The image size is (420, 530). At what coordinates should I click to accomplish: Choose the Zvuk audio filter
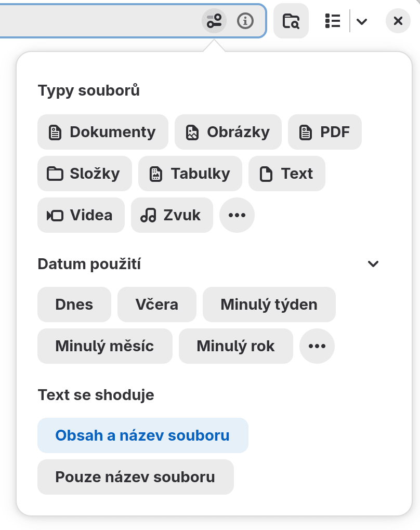point(172,215)
